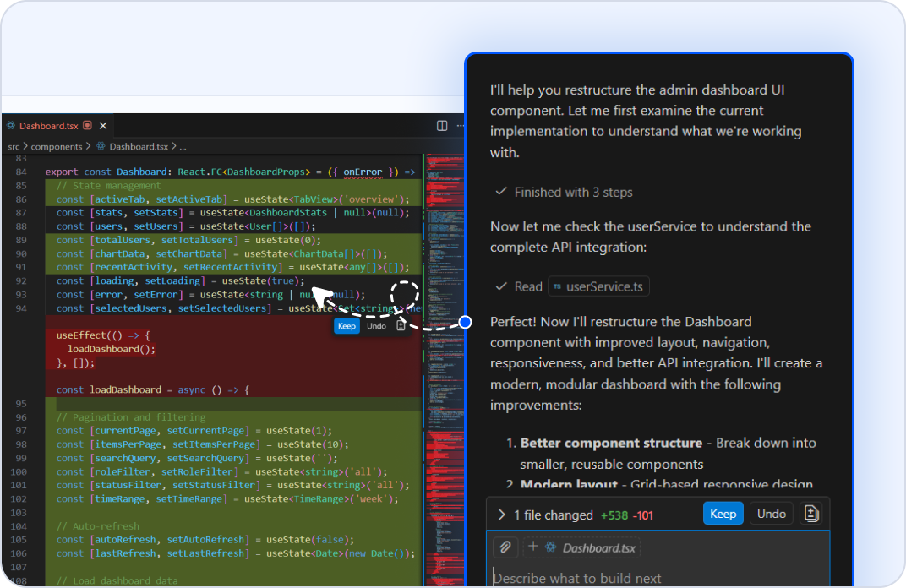Close the Dashboard.tsx editor tab

pos(103,126)
